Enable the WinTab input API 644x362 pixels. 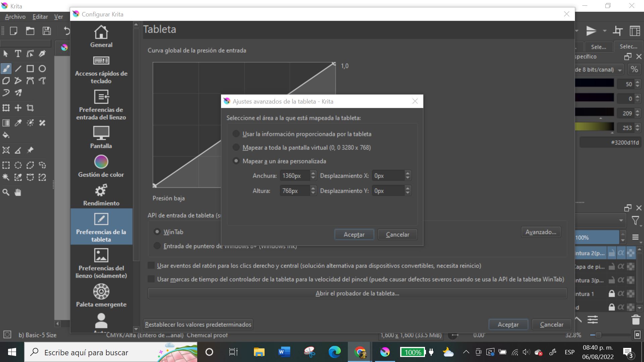[157, 231]
